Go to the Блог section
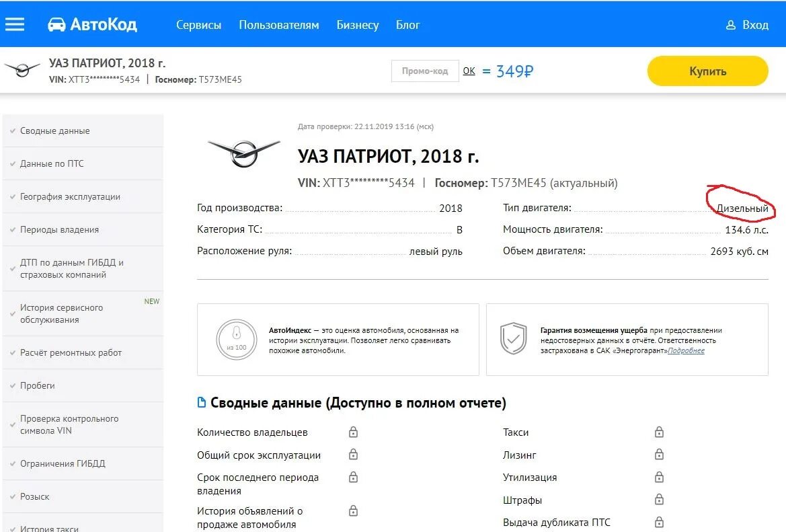 tap(407, 25)
